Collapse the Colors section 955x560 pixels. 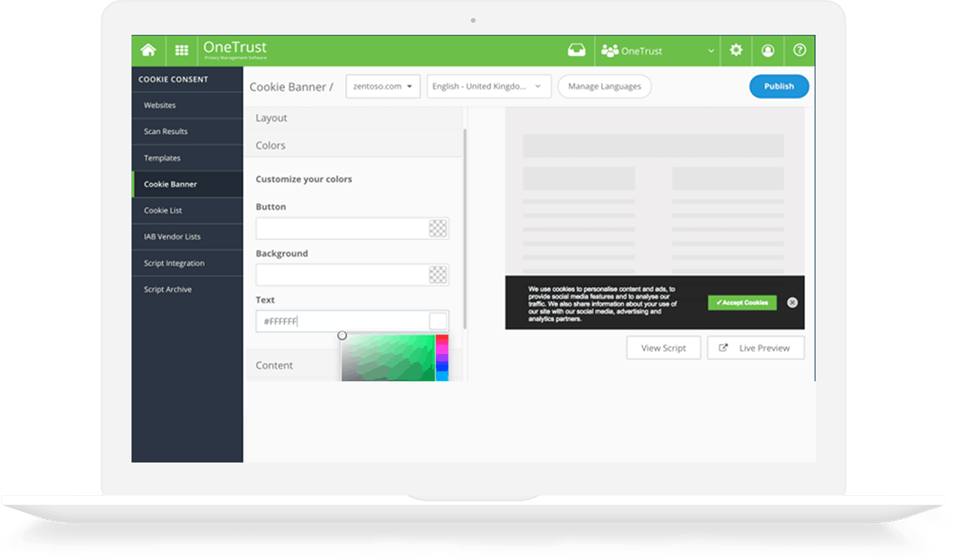click(353, 145)
